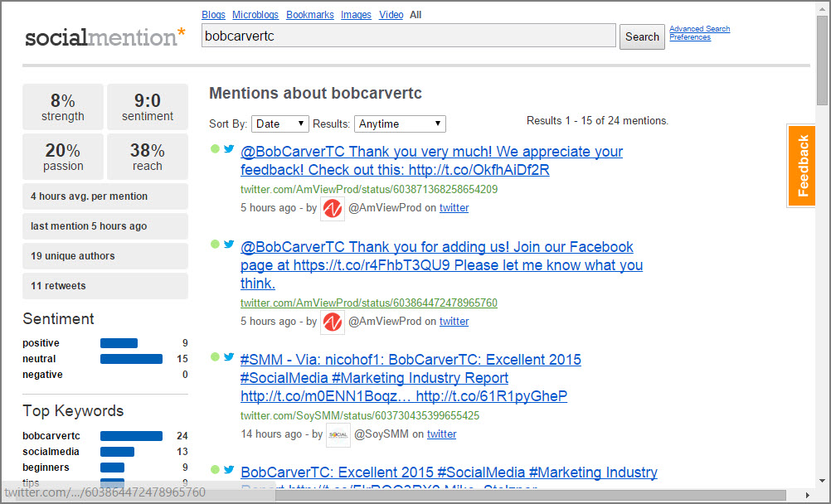The image size is (831, 504).
Task: Click the green sentiment dot on the first mention
Action: (215, 149)
